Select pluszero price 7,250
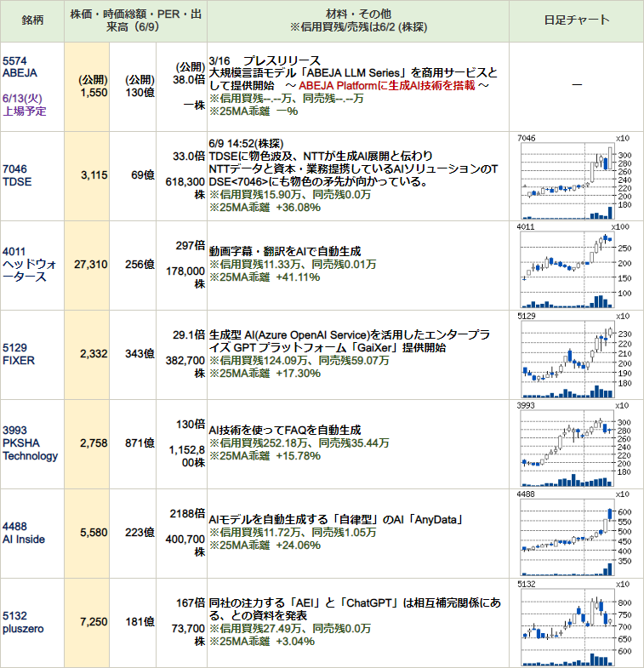The width and height of the screenshot is (644, 668). click(x=94, y=622)
